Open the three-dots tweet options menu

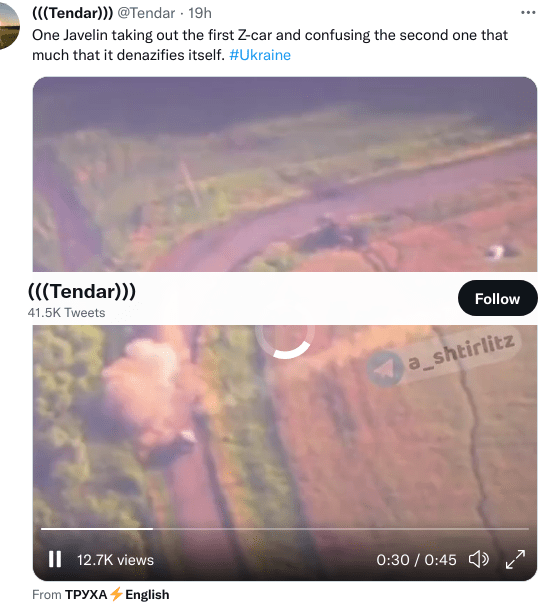[528, 13]
